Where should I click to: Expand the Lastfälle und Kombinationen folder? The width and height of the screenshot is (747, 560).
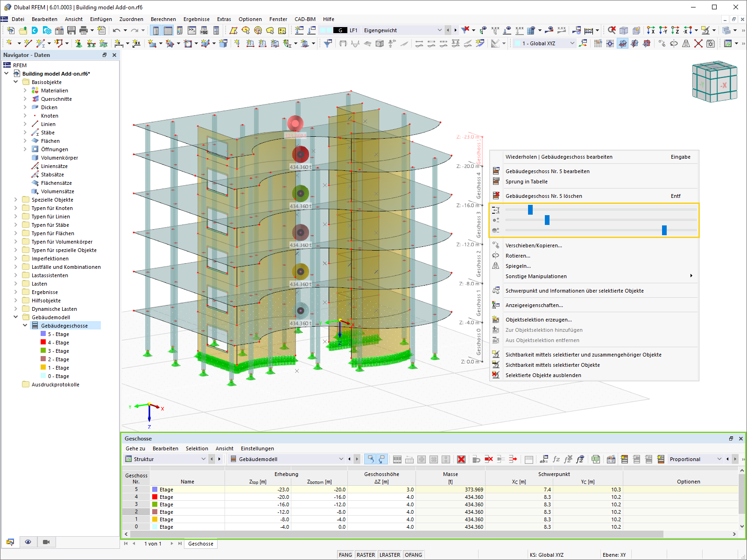point(16,267)
